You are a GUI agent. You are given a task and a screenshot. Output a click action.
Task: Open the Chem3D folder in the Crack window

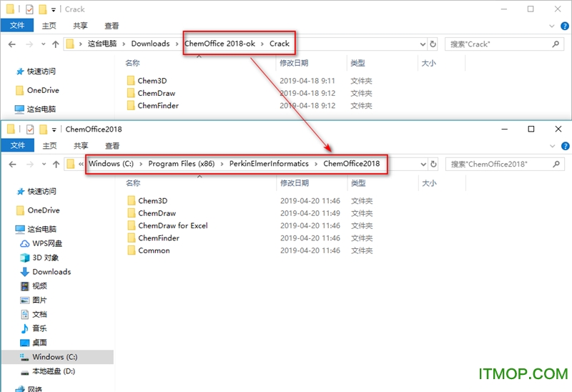152,81
